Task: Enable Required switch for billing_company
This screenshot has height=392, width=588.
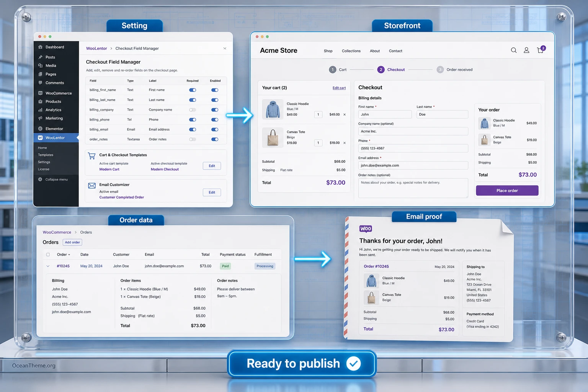Action: [x=193, y=110]
